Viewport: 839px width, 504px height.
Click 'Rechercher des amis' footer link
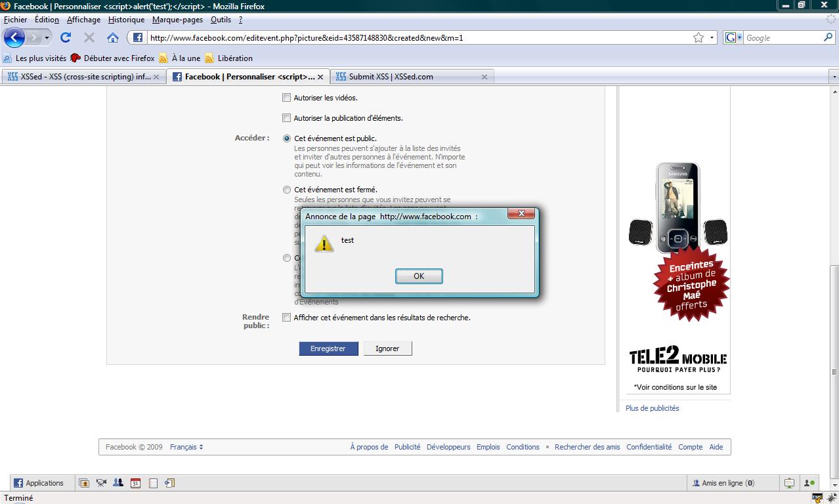point(587,447)
